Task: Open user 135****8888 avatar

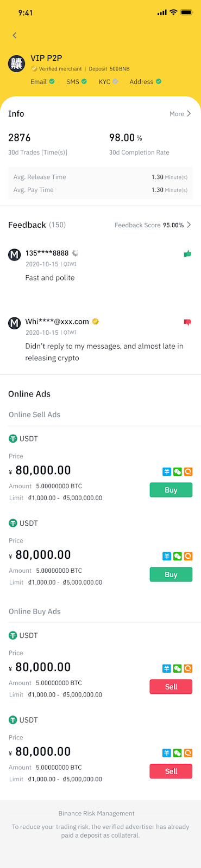Action: point(15,254)
